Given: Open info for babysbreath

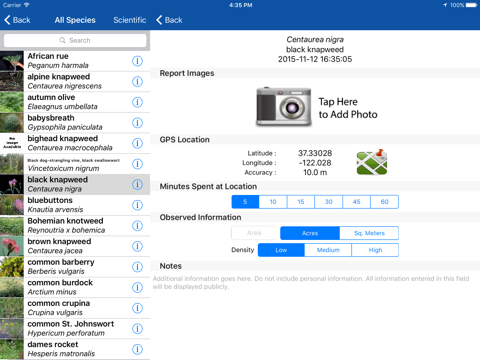Looking at the screenshot, I should (137, 123).
